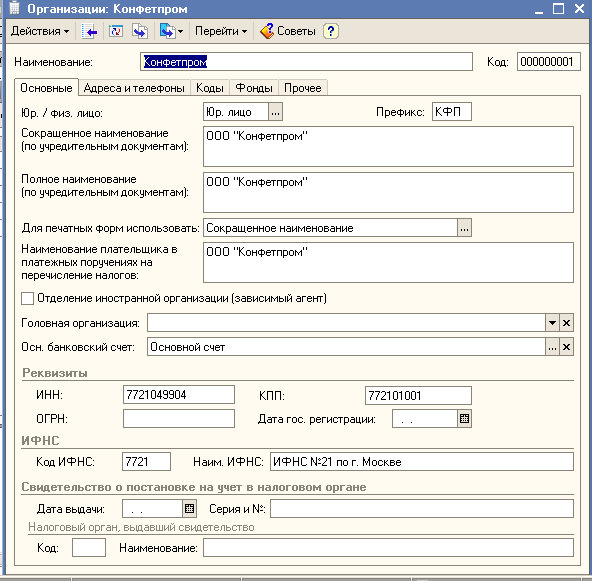Click the Сокращенное наименование text box
592x581 pixels.
(388, 146)
